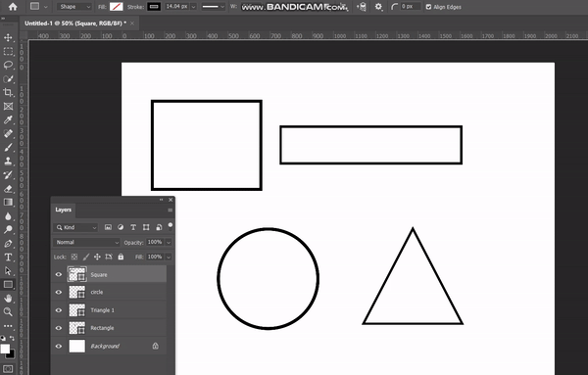The image size is (588, 375).
Task: Select the History Brush tool
Action: pyautogui.click(x=8, y=175)
